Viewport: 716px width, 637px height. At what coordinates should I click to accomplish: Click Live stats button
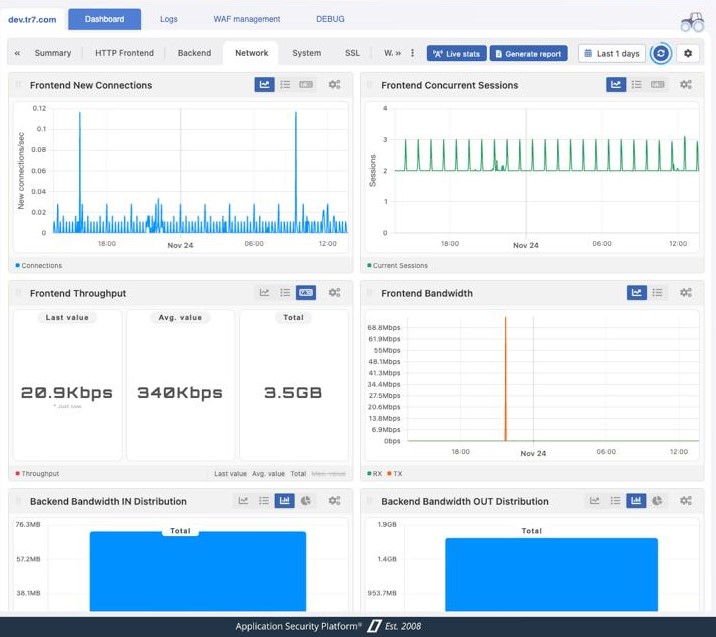[x=456, y=53]
